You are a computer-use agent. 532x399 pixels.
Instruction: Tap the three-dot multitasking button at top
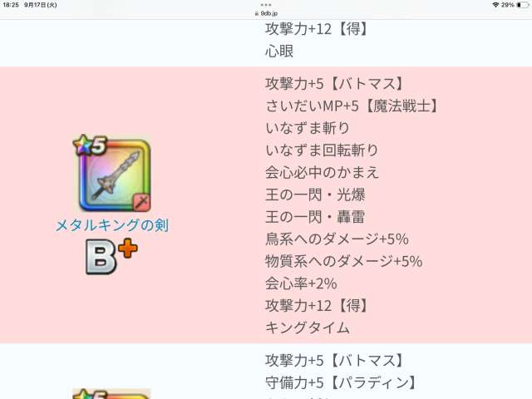click(266, 5)
